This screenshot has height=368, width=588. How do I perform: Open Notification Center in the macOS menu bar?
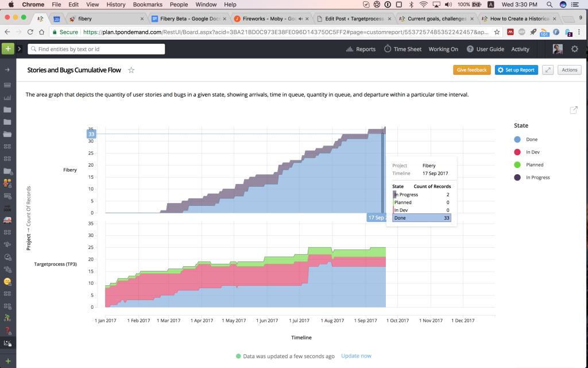(574, 5)
